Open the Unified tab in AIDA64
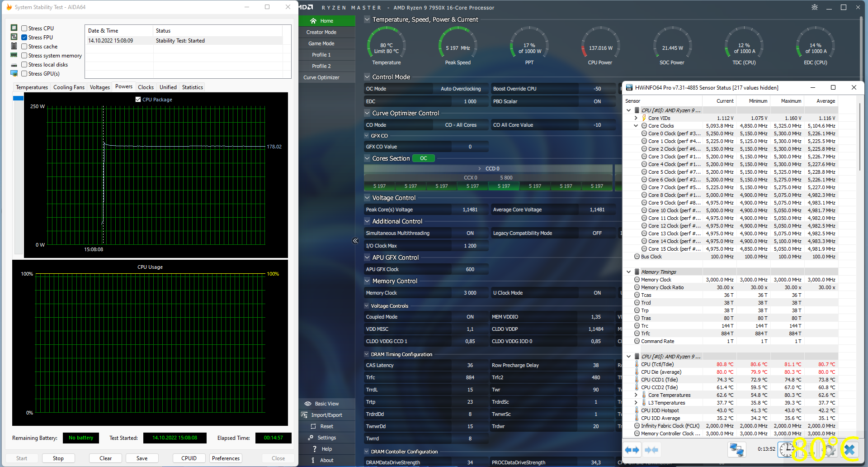The height and width of the screenshot is (467, 868). coord(168,87)
